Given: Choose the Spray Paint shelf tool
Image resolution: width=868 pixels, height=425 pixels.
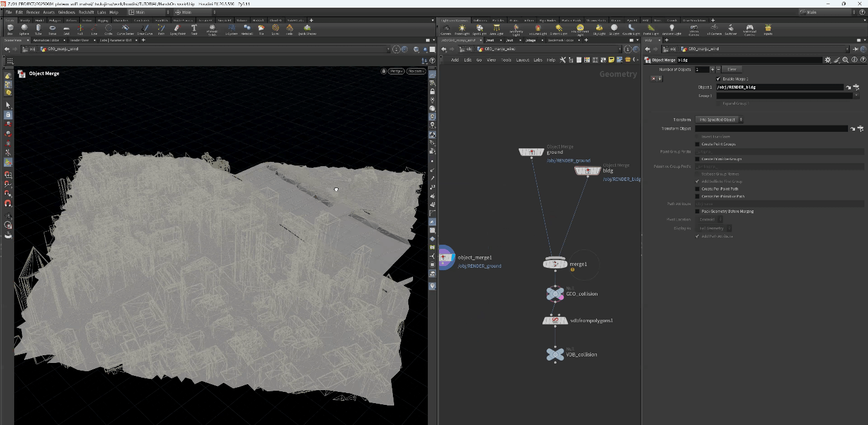Looking at the screenshot, I should pyautogui.click(x=177, y=28).
